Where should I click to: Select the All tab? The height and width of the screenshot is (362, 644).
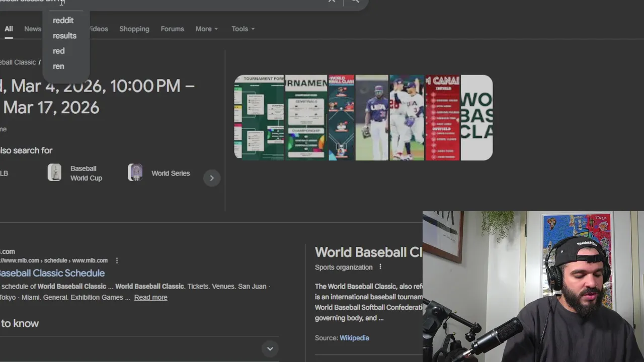point(9,29)
